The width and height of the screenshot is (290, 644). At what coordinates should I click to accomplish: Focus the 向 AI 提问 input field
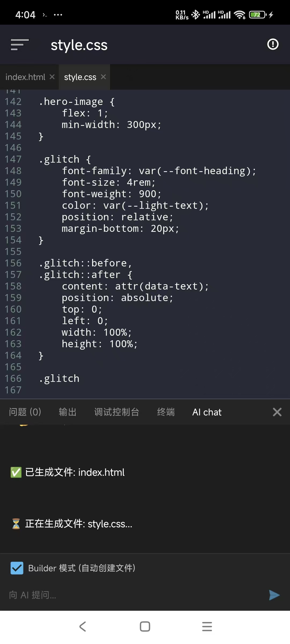coord(134,595)
